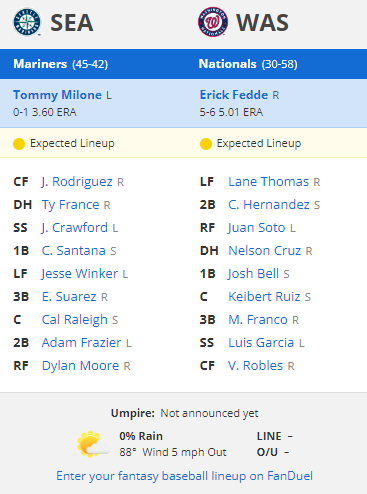
Task: Open Ty France player page
Action: click(70, 205)
